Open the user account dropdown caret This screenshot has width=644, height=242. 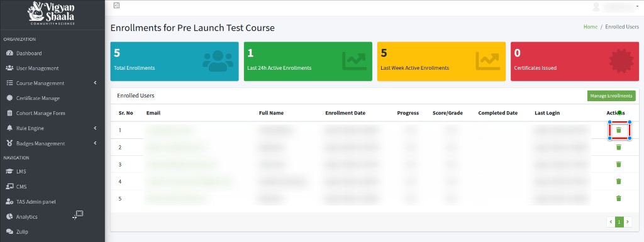(638, 7)
